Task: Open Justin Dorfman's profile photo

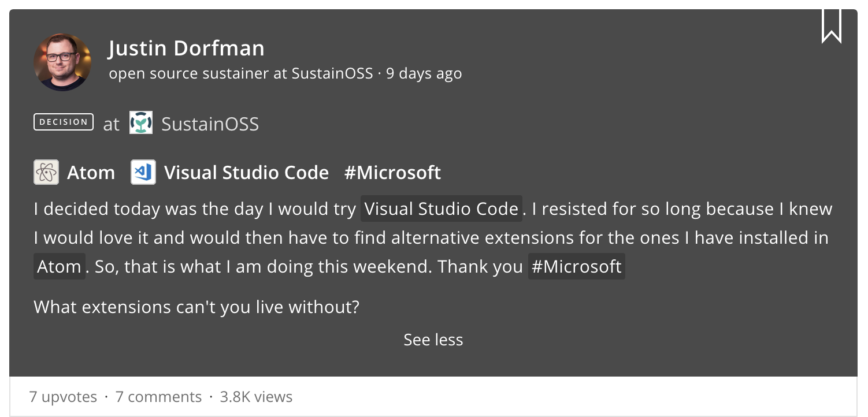Action: pos(62,62)
